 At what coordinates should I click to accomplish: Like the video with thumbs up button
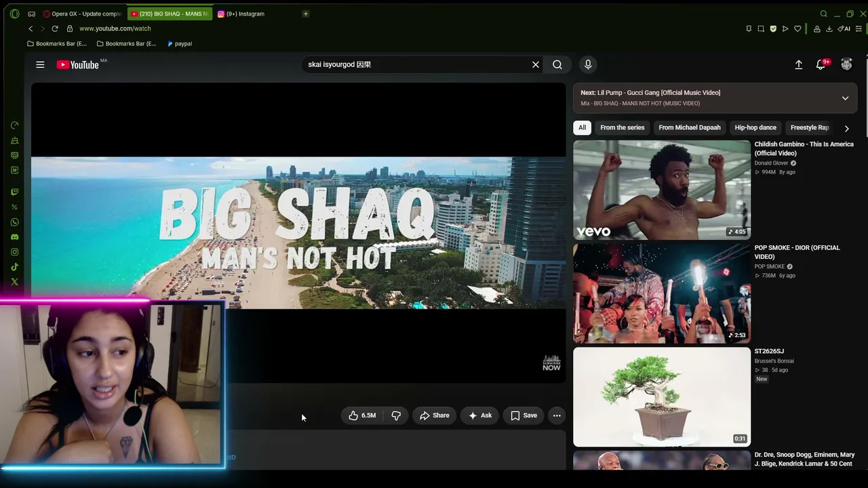[362, 415]
